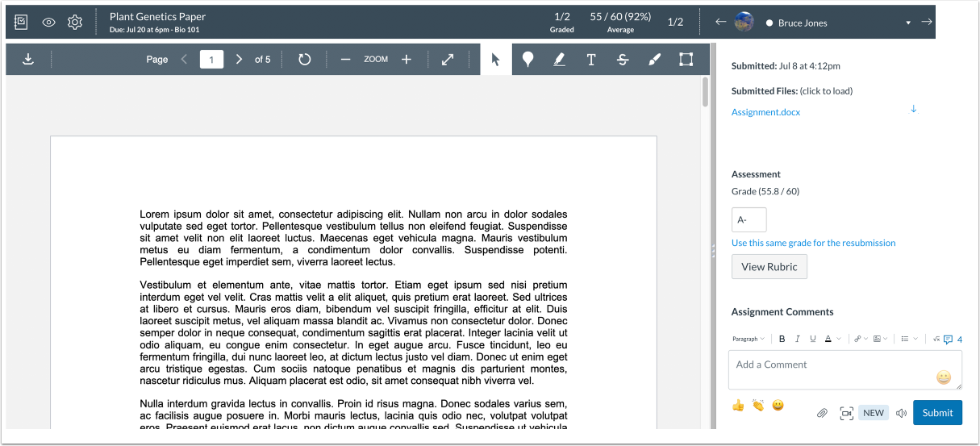Open the Paragraph style dropdown
This screenshot has height=446, width=980.
(748, 339)
